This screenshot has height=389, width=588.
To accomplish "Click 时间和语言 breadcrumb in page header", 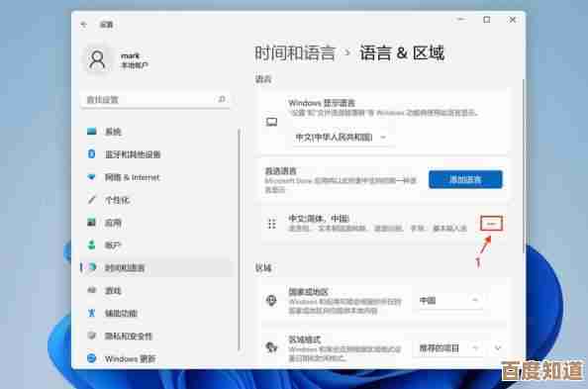I will (295, 53).
